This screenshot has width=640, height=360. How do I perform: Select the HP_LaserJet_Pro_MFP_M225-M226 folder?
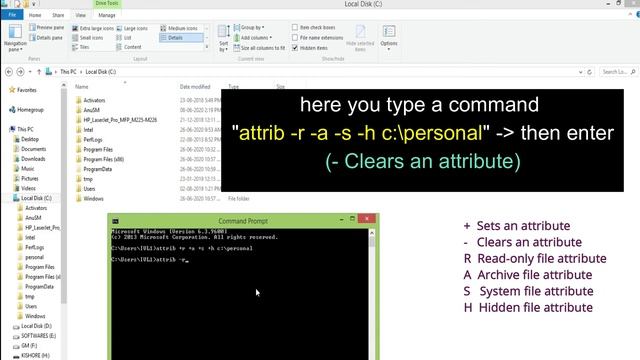(120, 120)
